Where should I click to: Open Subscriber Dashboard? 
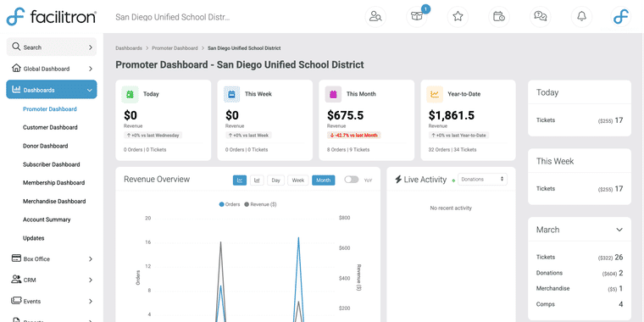coord(52,164)
